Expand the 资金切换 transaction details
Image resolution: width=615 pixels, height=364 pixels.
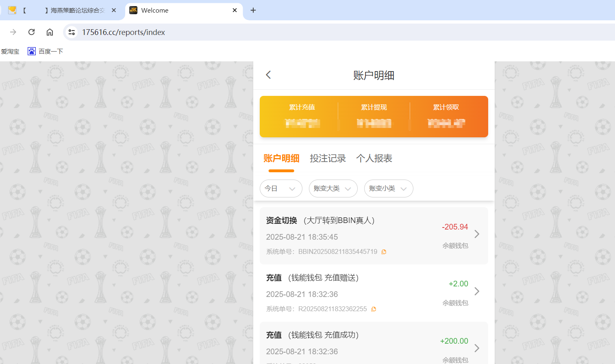pos(476,234)
